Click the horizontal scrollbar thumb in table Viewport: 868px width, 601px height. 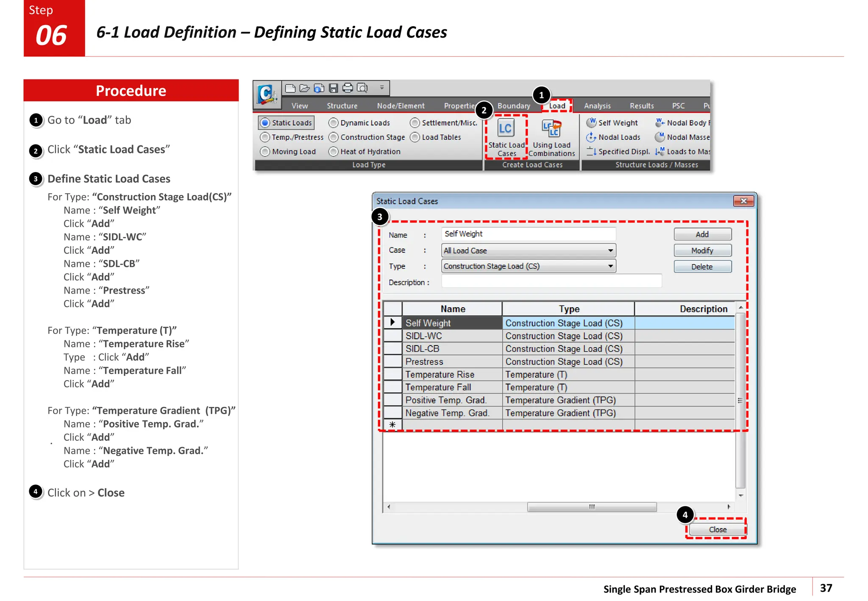click(592, 507)
